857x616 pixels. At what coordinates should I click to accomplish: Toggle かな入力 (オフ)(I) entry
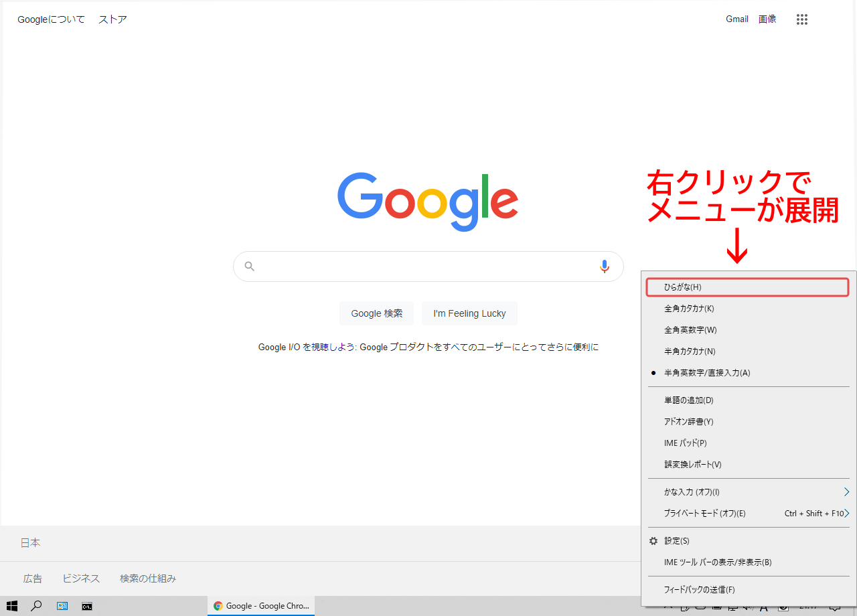click(749, 492)
